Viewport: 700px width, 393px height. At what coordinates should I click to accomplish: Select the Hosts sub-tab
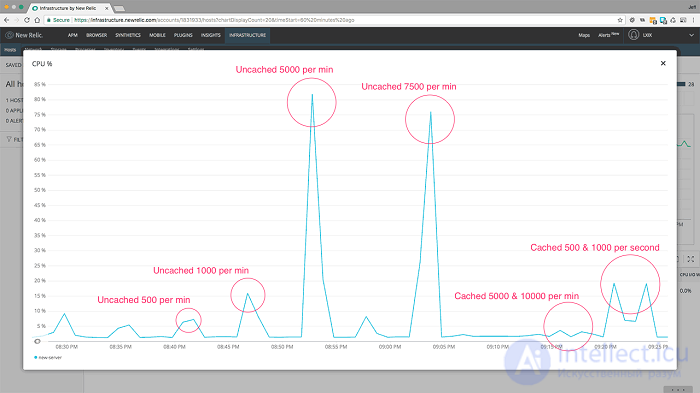point(10,49)
